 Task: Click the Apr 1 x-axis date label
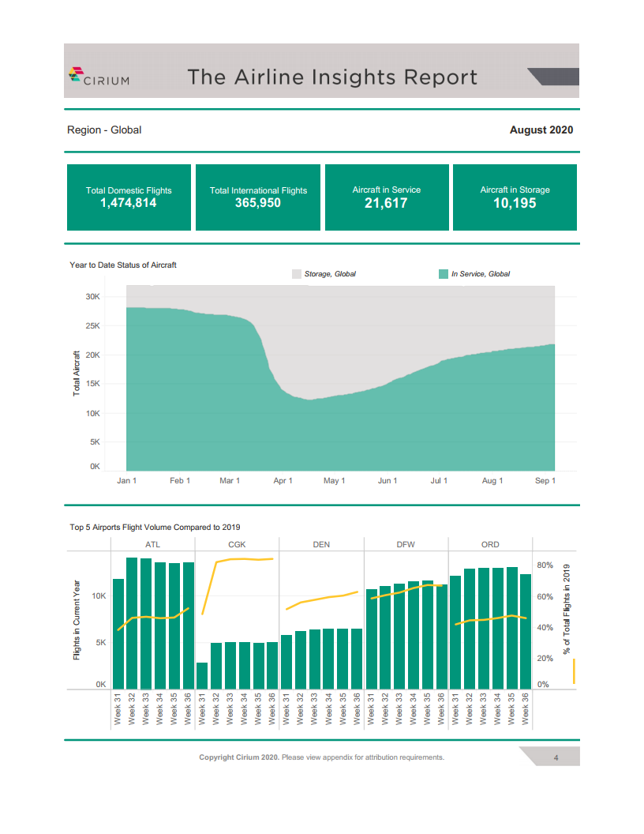click(283, 481)
